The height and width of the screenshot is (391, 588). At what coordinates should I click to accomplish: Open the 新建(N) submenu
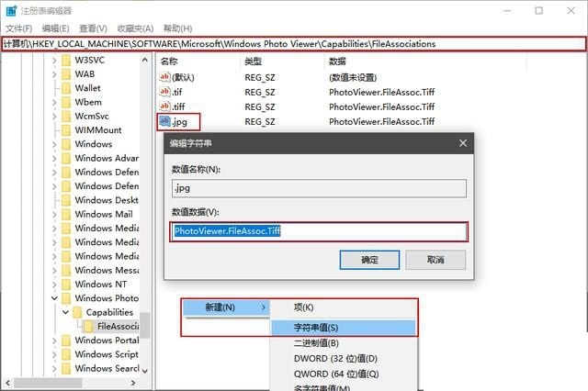click(226, 307)
